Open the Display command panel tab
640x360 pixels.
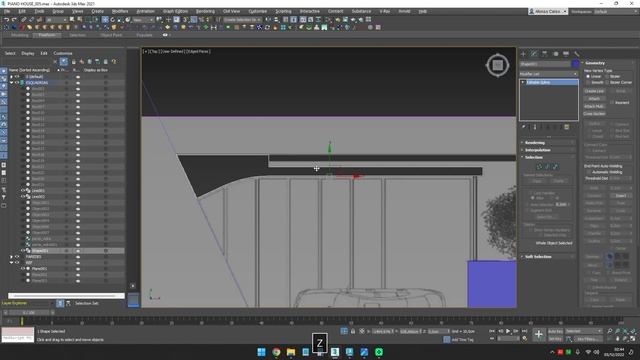click(566, 53)
